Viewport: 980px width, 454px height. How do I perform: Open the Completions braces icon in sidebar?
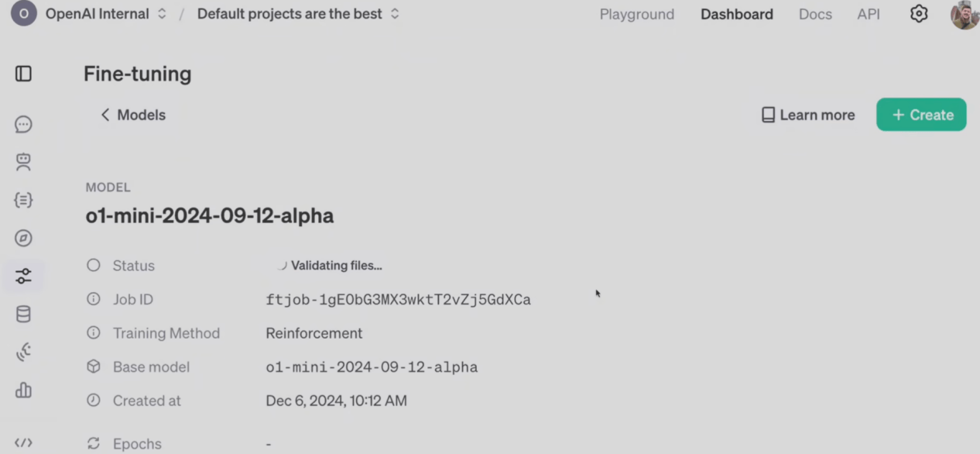[x=23, y=200]
